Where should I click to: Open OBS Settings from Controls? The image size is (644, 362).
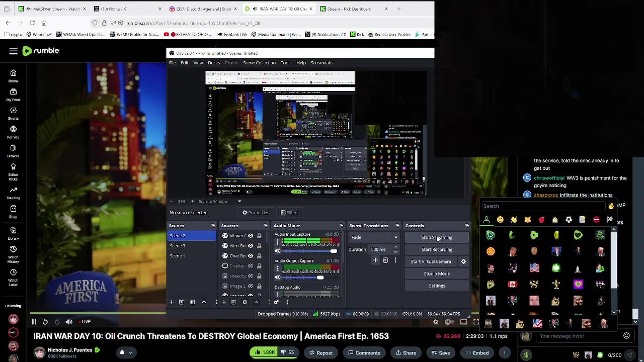point(437,286)
